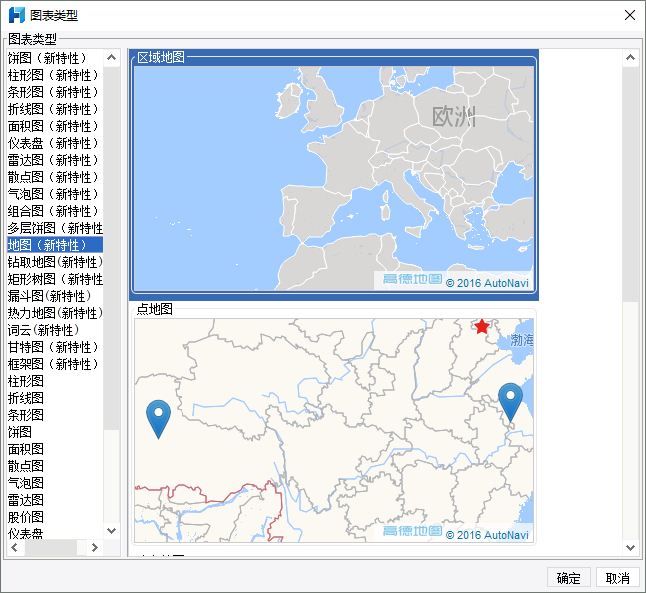Screen dimensions: 646x593
Task: Pick 热力地图(新特性) from the list
Action: (x=55, y=313)
